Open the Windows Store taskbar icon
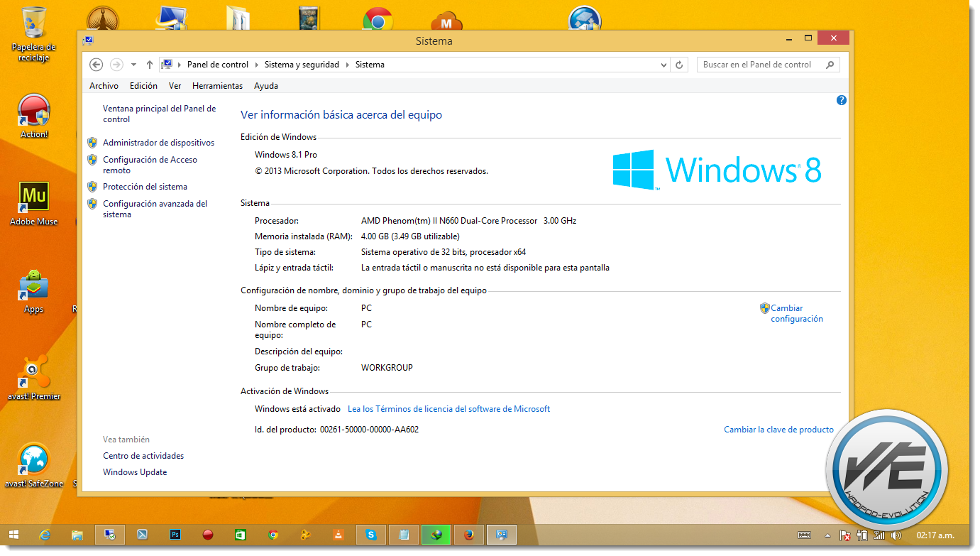 pyautogui.click(x=241, y=535)
